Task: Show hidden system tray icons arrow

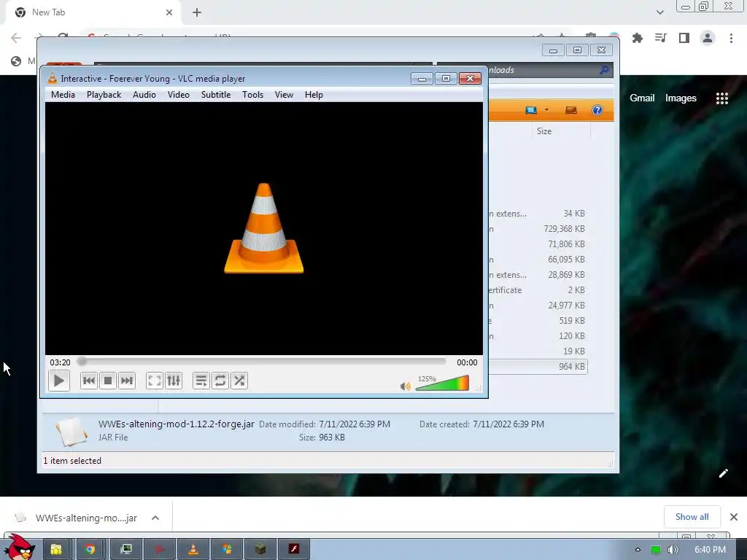Action: pyautogui.click(x=638, y=550)
